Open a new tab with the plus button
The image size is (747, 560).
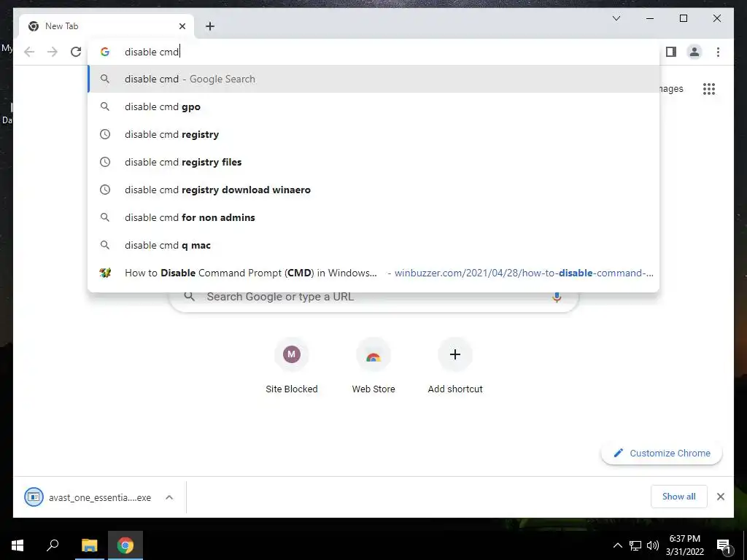(210, 26)
